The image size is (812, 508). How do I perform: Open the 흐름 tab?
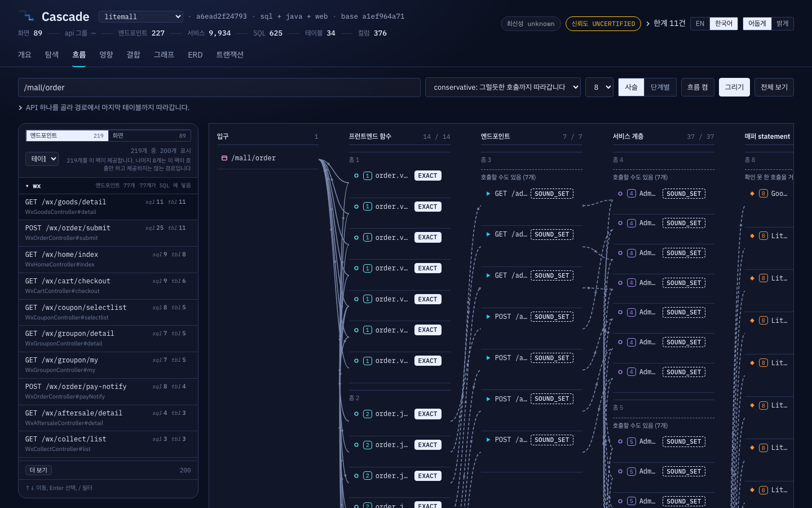tap(79, 55)
